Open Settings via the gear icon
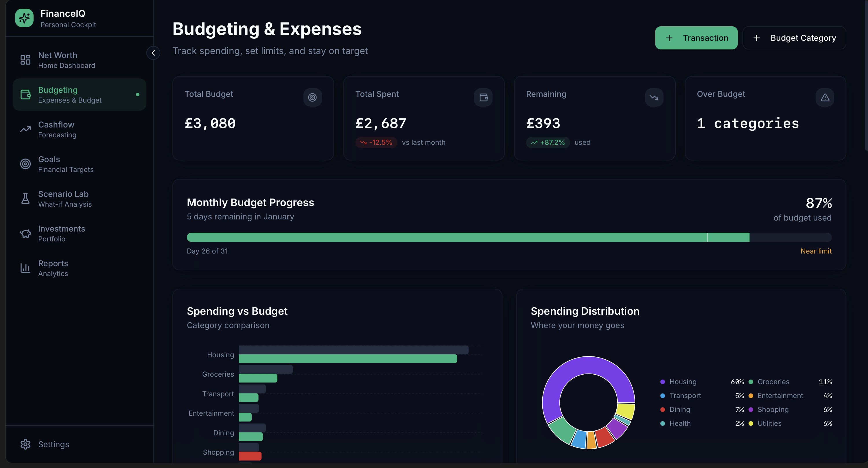The height and width of the screenshot is (468, 868). point(25,444)
